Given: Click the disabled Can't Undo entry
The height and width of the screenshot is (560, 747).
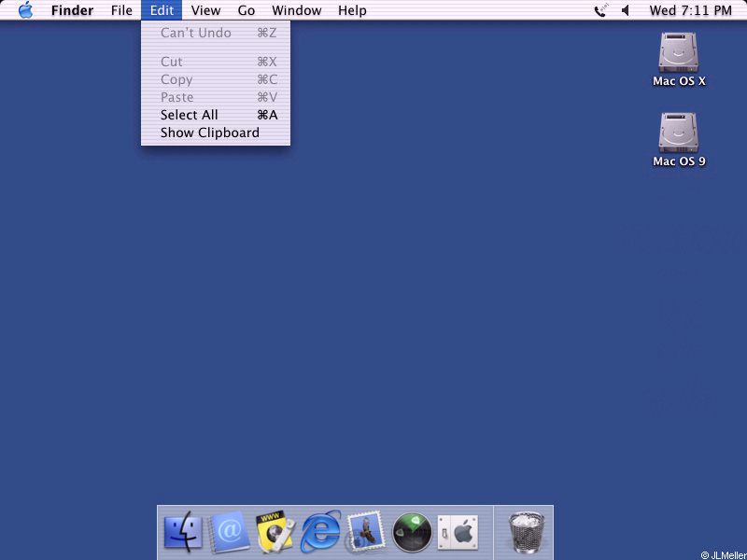Looking at the screenshot, I should coord(216,33).
